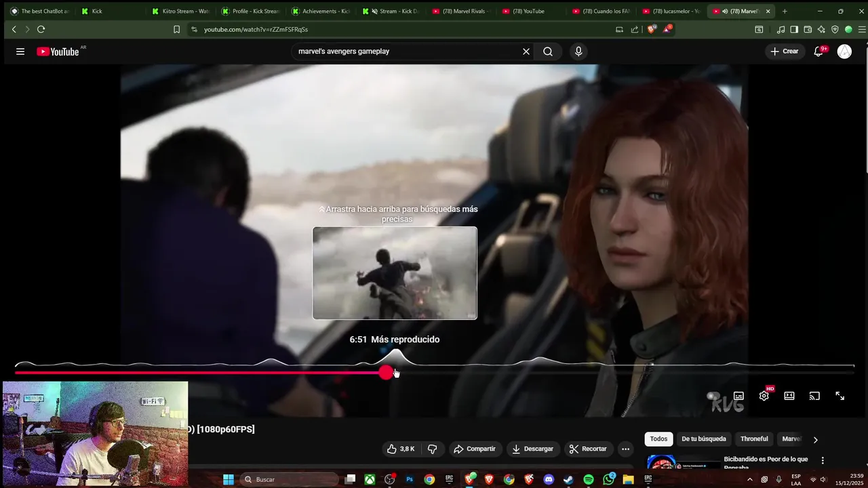Open Brave main hamburger menu

click(862, 29)
